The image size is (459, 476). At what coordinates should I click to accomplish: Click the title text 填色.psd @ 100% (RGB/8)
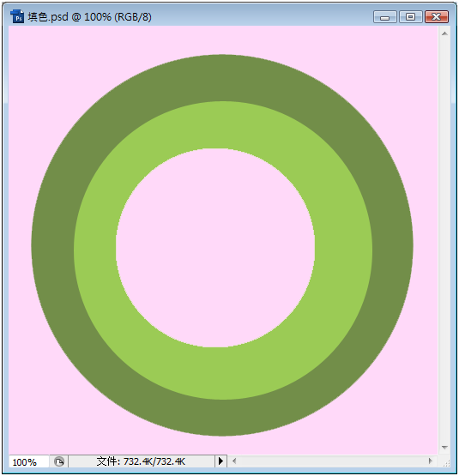(89, 16)
